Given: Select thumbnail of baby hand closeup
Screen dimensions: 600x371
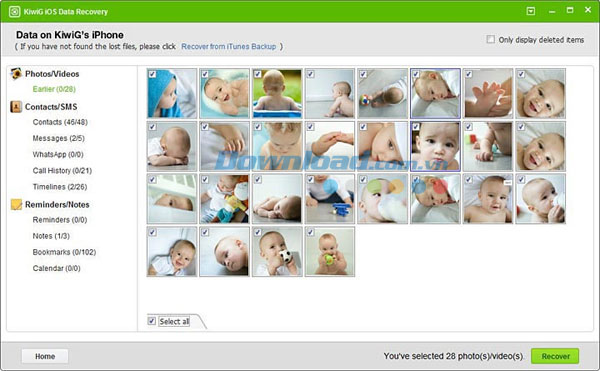Looking at the screenshot, I should [x=488, y=93].
